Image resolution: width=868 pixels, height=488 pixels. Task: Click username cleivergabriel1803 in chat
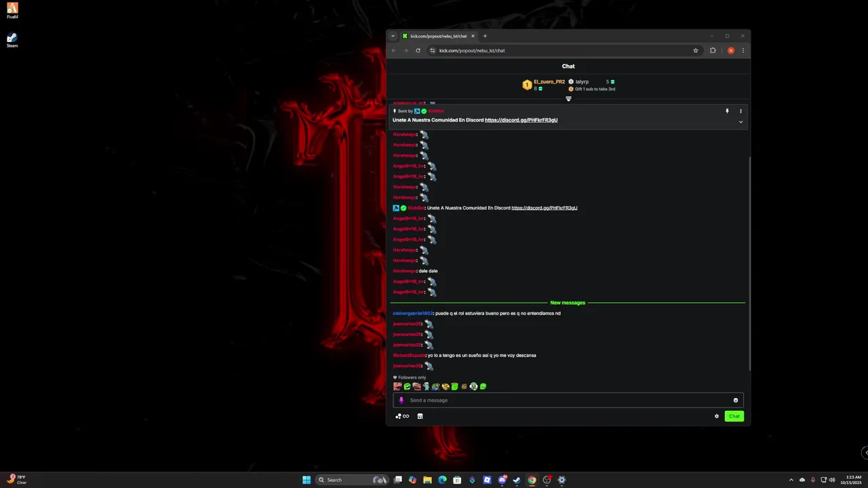click(x=412, y=313)
